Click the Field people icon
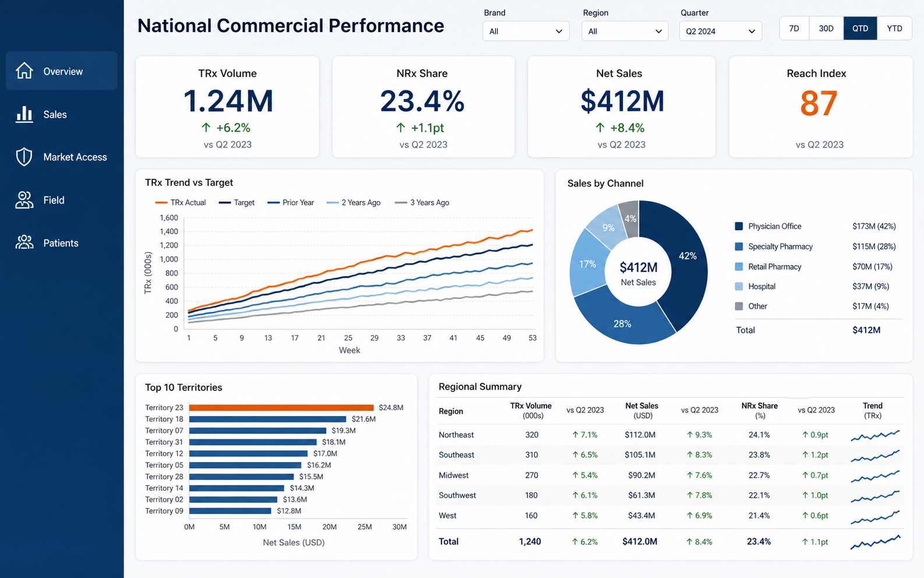 coord(24,200)
